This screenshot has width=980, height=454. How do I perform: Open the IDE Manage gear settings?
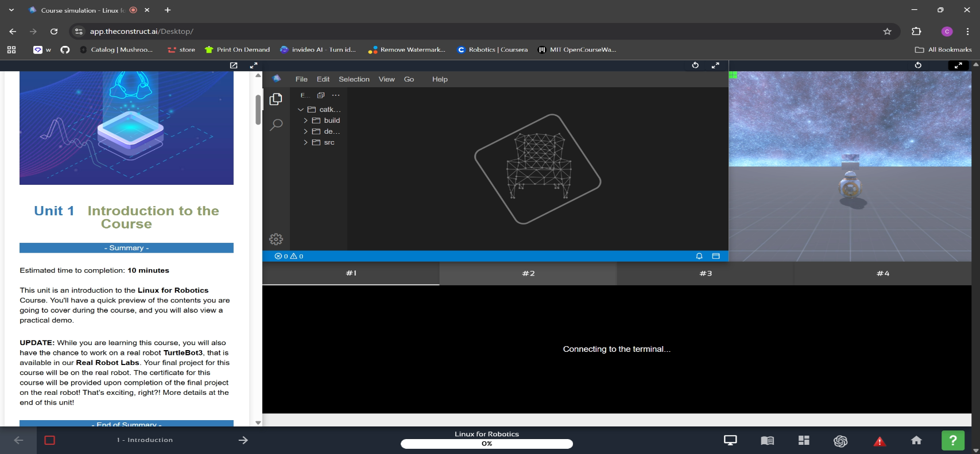click(x=276, y=239)
